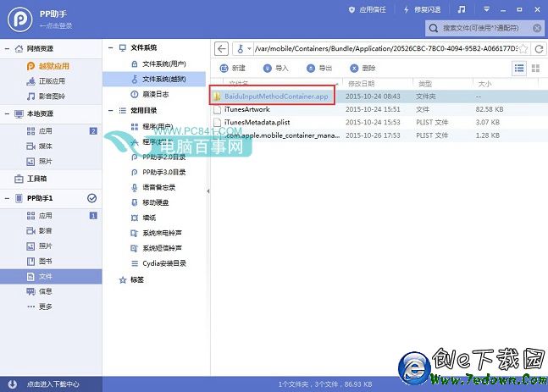Open the title bar dropdown menu arrow
Screen dimensions: 548x392
pos(486,9)
